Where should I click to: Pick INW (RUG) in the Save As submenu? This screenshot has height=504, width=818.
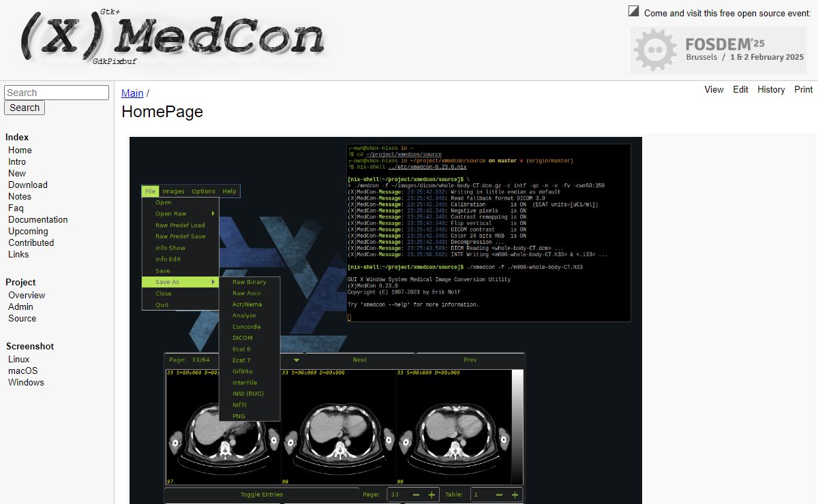tap(249, 394)
